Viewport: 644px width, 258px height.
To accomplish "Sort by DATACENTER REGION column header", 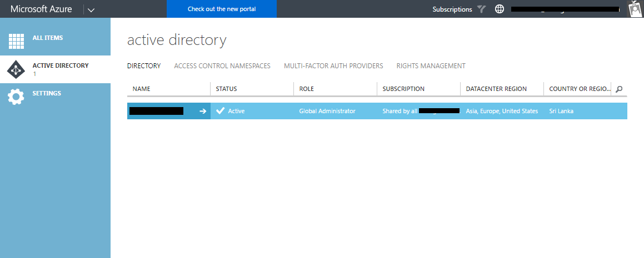I will 496,89.
